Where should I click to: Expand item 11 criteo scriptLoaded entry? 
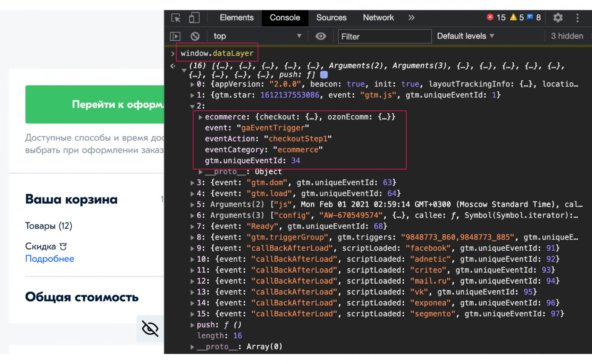point(192,270)
